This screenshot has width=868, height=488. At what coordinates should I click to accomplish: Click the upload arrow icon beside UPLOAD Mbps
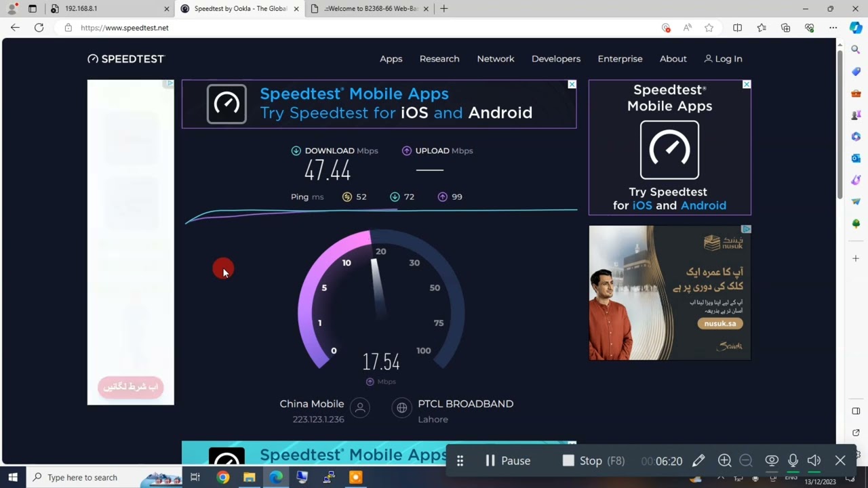coord(407,150)
